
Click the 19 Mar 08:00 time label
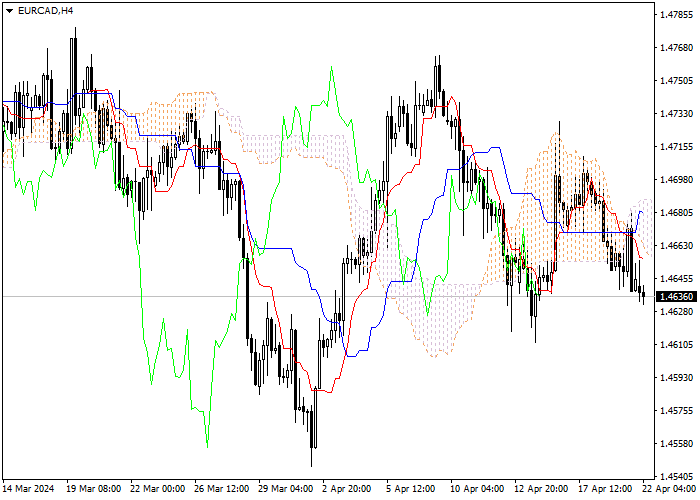[94, 489]
